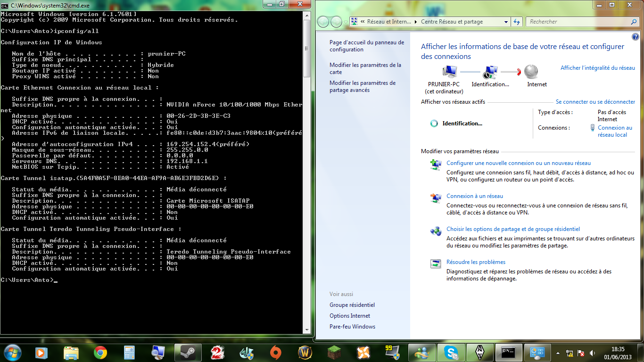This screenshot has height=362, width=644.
Task: Click Configurer une nouvelle connexion ou un nouveau réseau
Action: [x=518, y=163]
